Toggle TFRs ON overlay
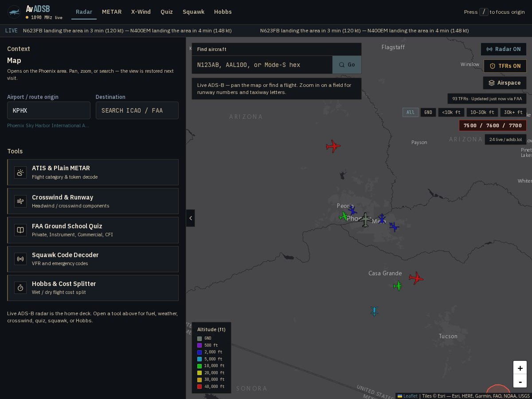Viewport: 532px width, 399px height. point(505,66)
